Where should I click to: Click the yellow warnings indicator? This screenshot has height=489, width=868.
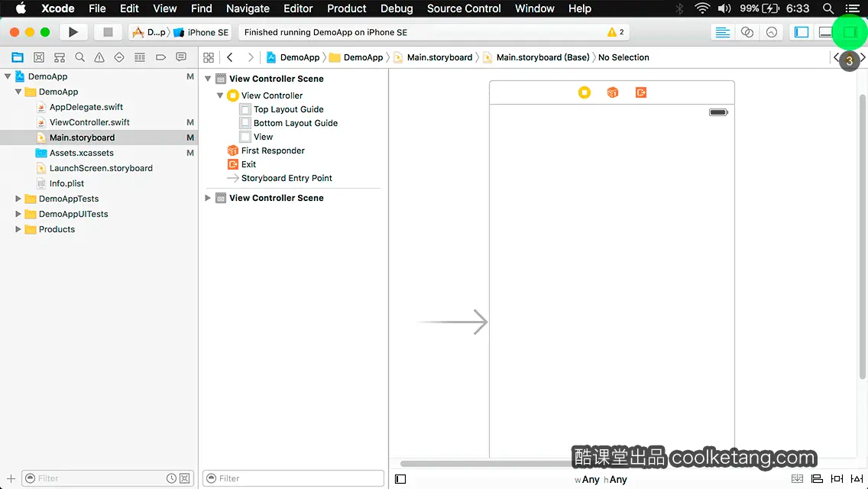(616, 32)
